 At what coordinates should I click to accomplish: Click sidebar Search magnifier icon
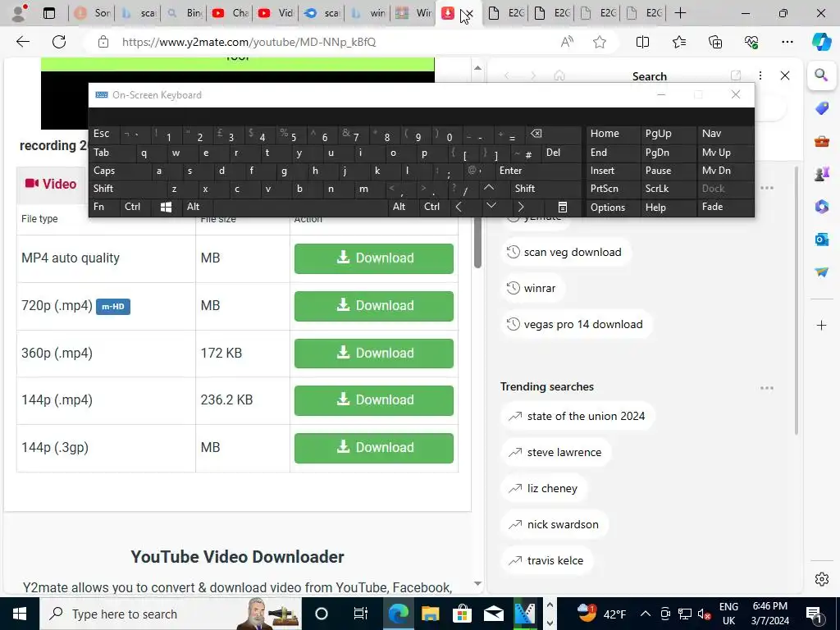coord(821,75)
